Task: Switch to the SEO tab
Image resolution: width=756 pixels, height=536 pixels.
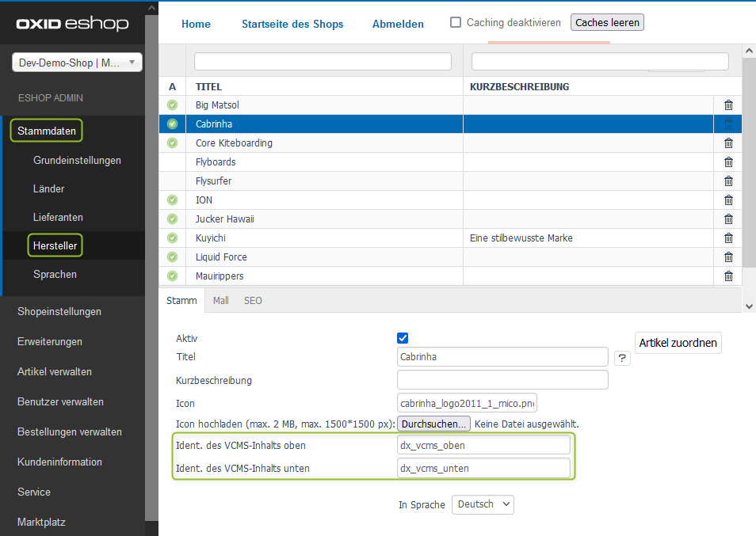Action: click(x=253, y=301)
